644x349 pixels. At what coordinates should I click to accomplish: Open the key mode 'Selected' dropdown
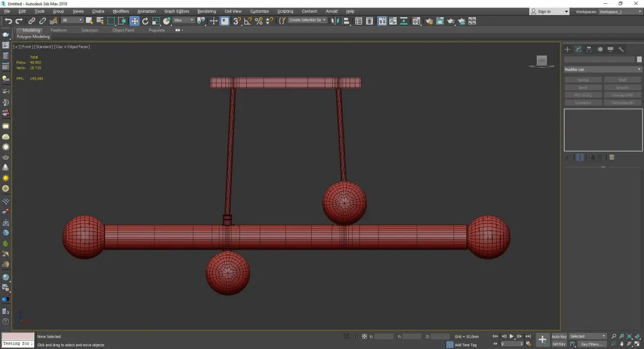588,336
